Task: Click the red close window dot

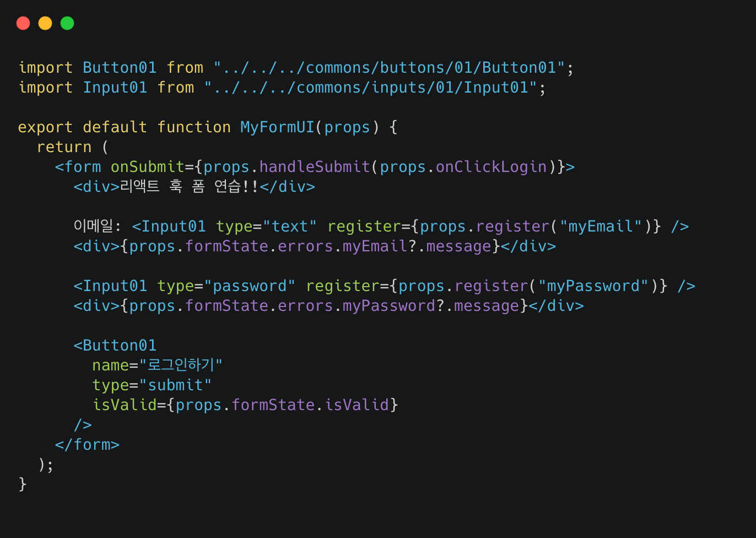Action: [23, 23]
